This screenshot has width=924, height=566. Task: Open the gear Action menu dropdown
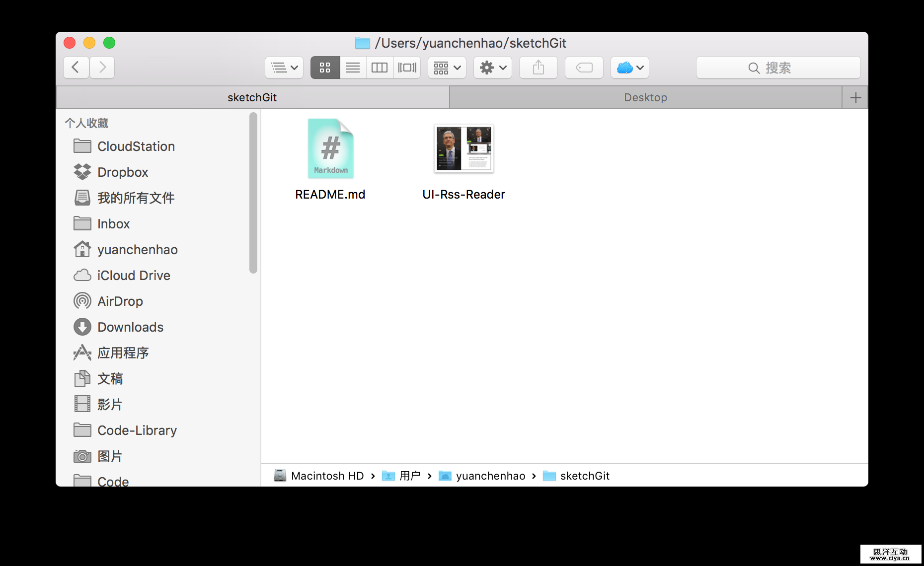(x=492, y=68)
